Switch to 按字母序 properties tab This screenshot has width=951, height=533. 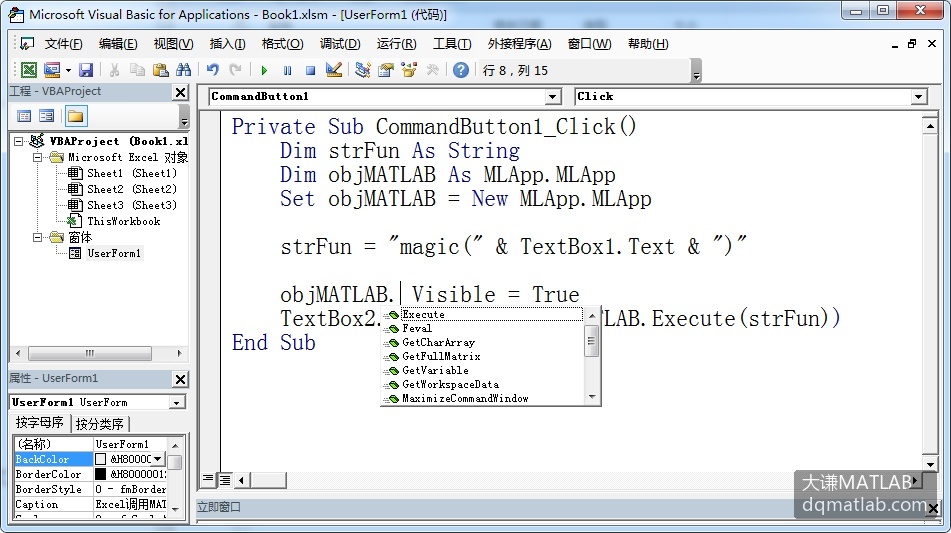[39, 423]
